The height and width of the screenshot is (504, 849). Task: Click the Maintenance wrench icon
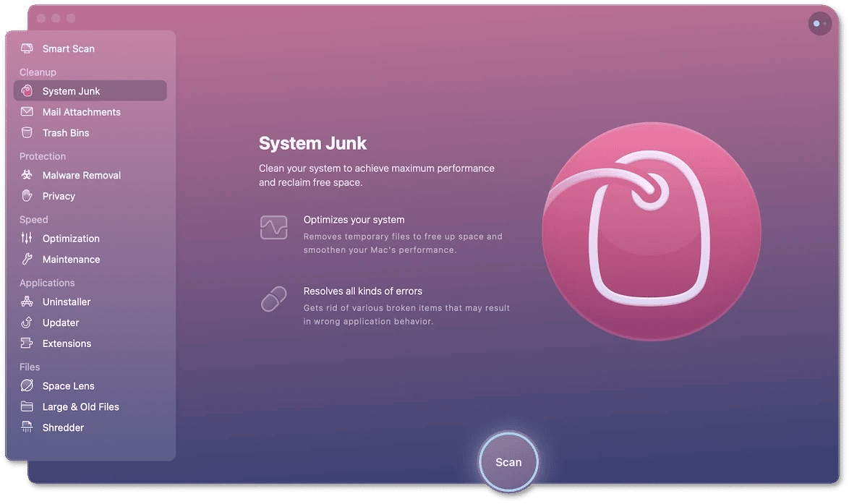coord(27,259)
